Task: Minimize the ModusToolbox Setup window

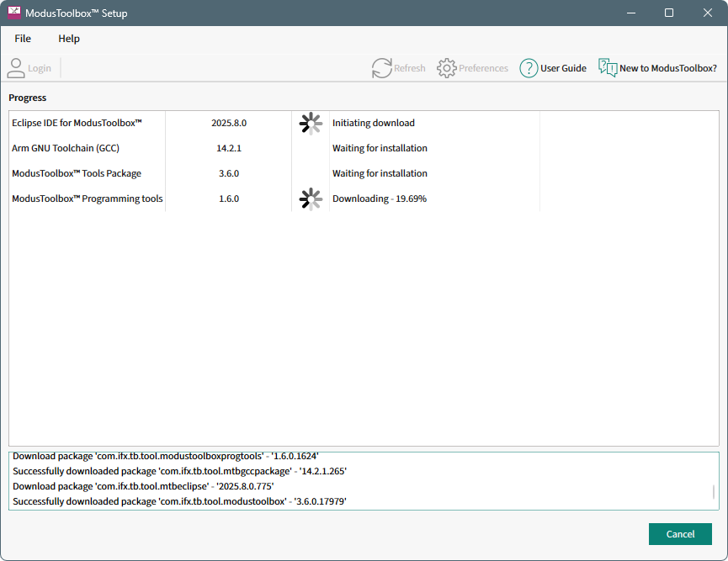Action: click(631, 13)
